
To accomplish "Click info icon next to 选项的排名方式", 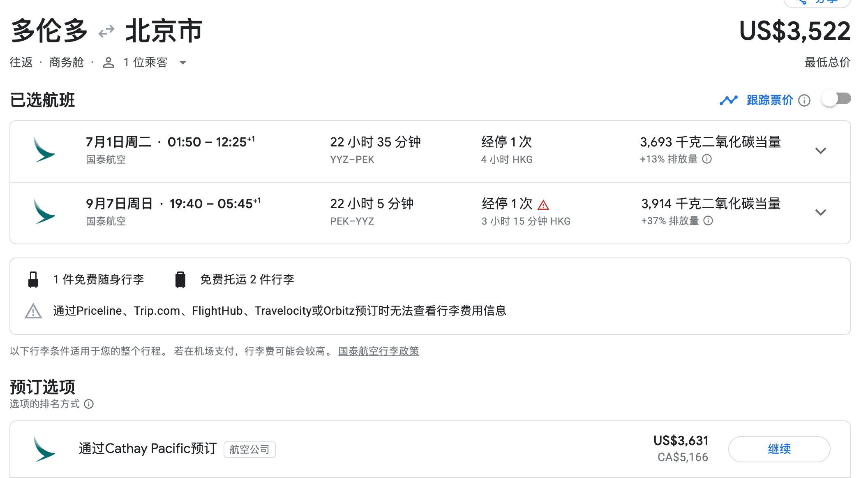I will point(89,404).
